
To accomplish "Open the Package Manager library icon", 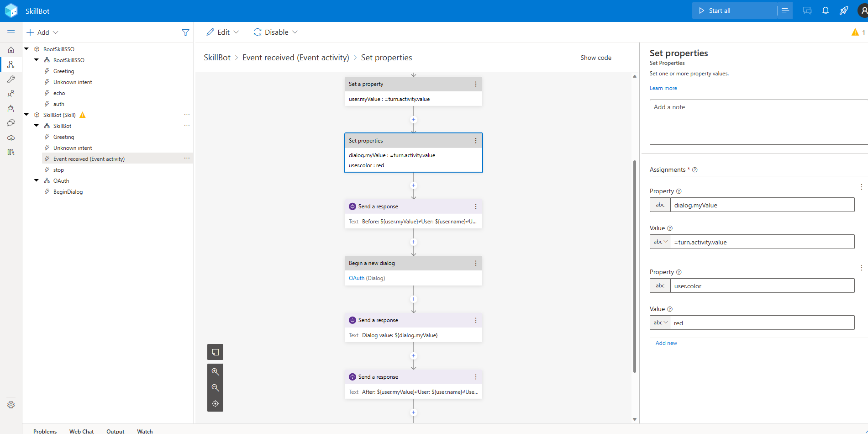I will point(11,152).
